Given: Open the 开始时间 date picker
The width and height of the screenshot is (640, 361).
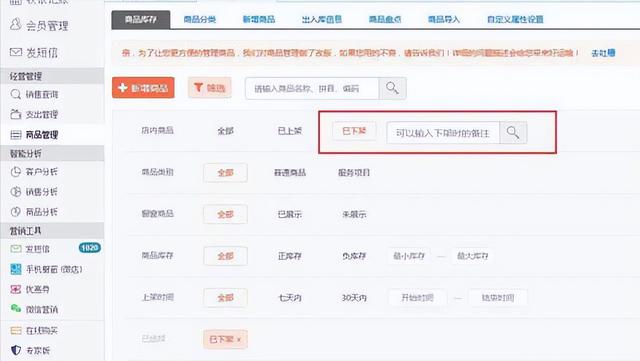Looking at the screenshot, I should (417, 298).
